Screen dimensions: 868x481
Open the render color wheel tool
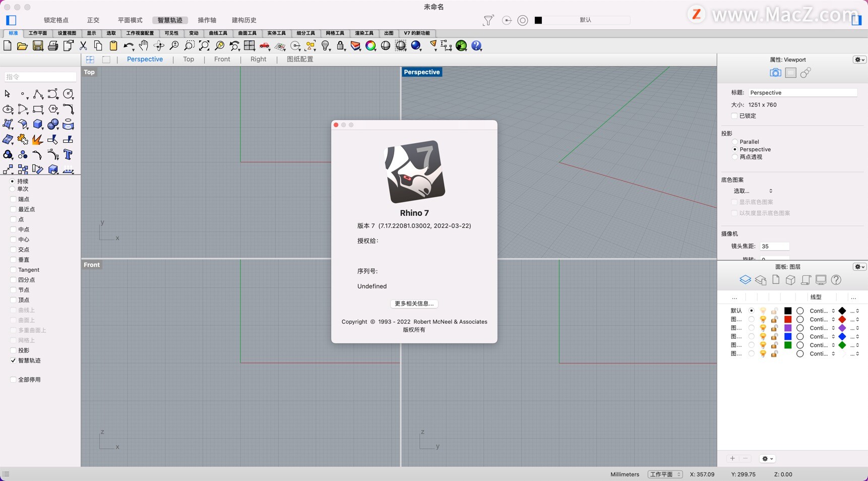click(371, 46)
